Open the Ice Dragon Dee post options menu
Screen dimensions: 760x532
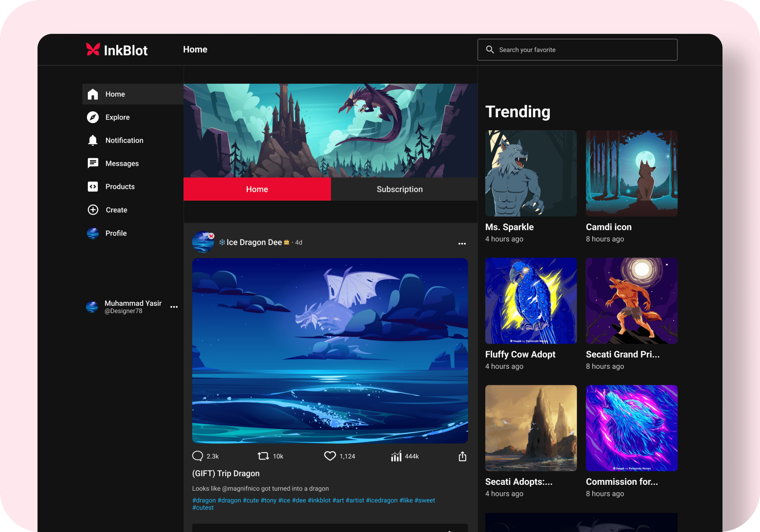pos(462,244)
